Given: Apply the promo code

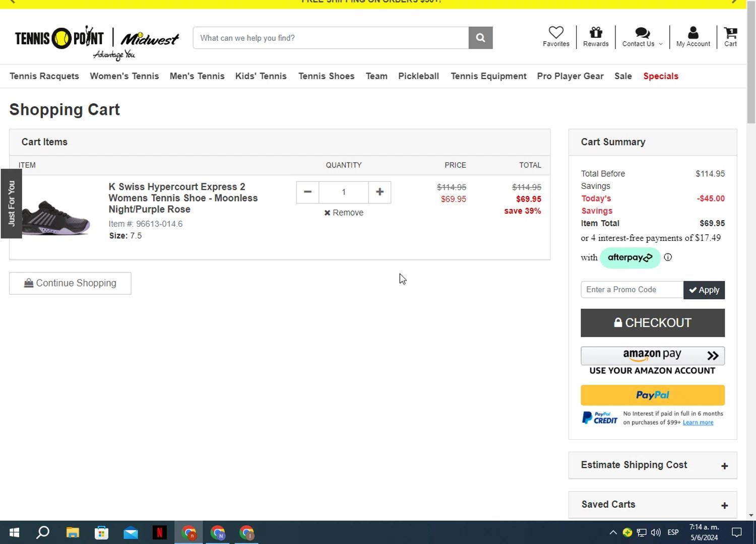Looking at the screenshot, I should [x=704, y=290].
